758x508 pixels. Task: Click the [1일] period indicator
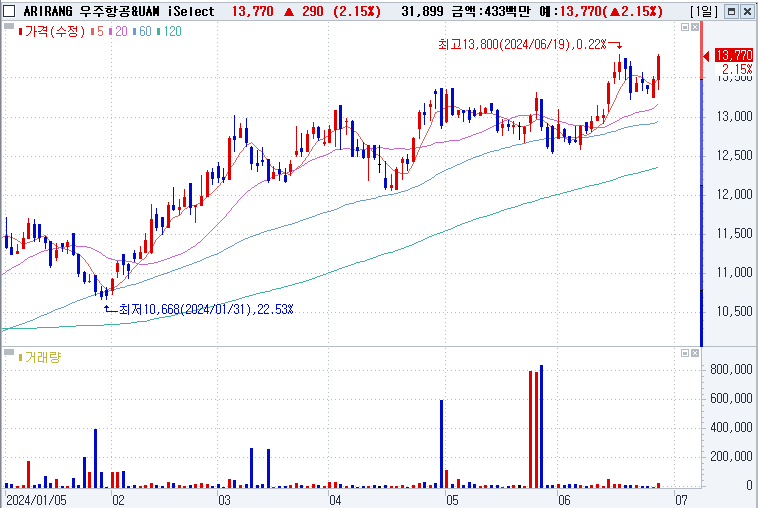point(704,11)
